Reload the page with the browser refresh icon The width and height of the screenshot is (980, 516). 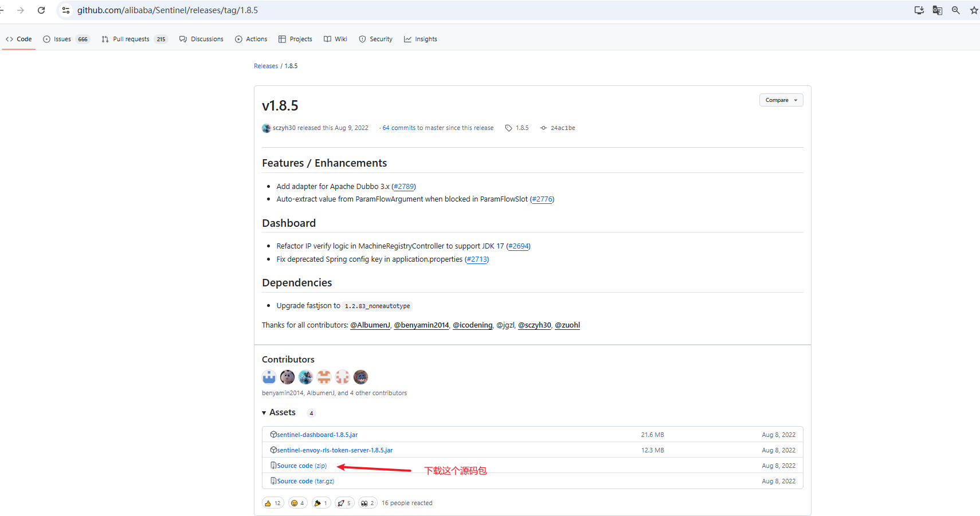tap(41, 10)
